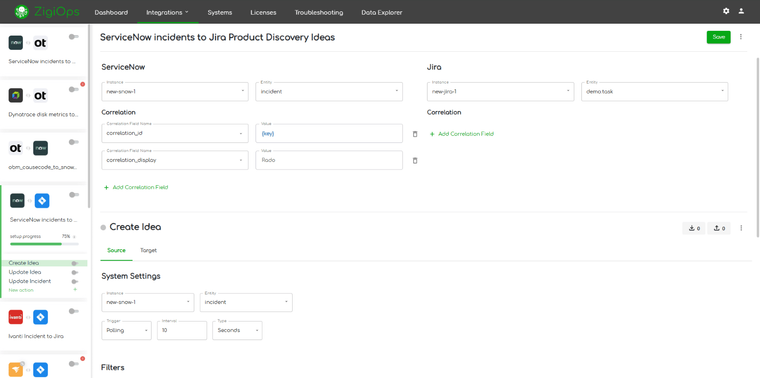Add Correlation Field under ServiceNow
Viewport: 760px width, 378px height.
[x=136, y=187]
